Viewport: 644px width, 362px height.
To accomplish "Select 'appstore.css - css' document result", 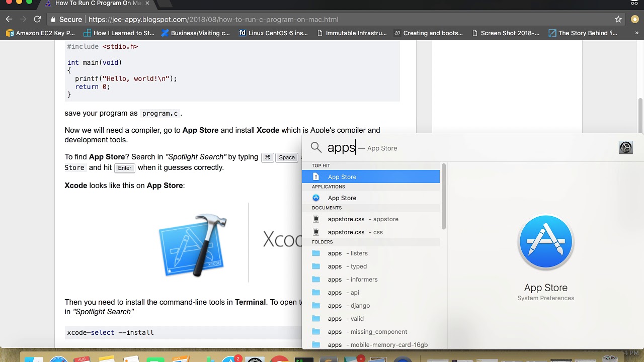I will click(x=371, y=232).
